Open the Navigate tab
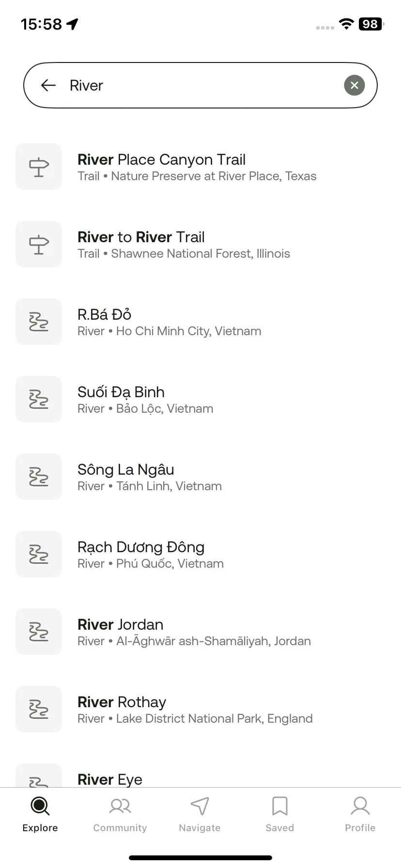 coord(200,815)
